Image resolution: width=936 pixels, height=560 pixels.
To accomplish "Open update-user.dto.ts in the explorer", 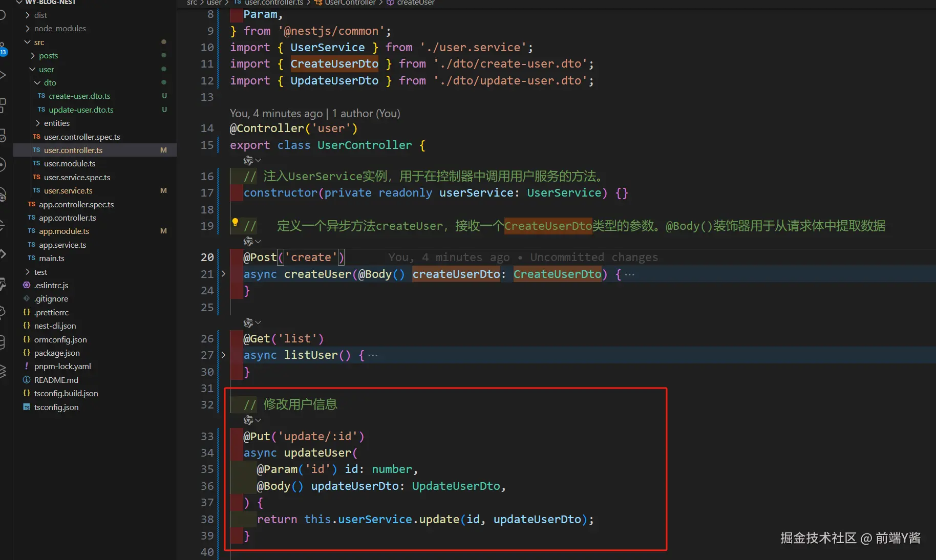I will [81, 110].
